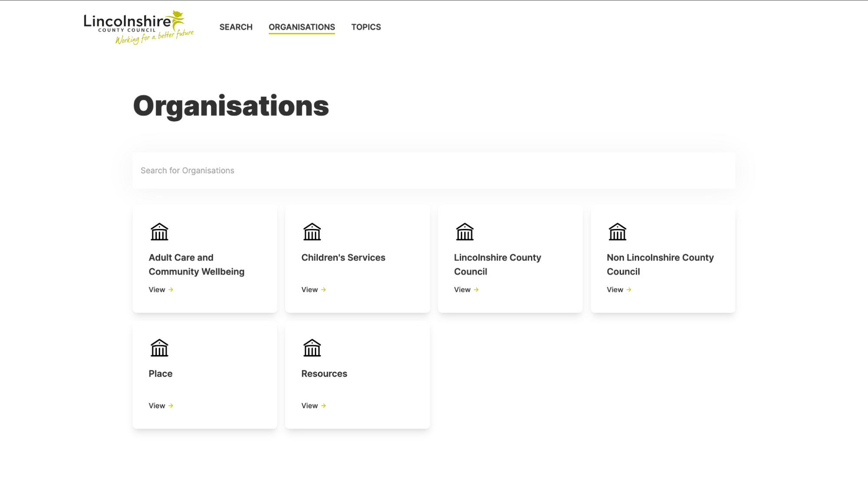The image size is (868, 499).
Task: Click building icon on Adult Care card
Action: pyautogui.click(x=159, y=232)
